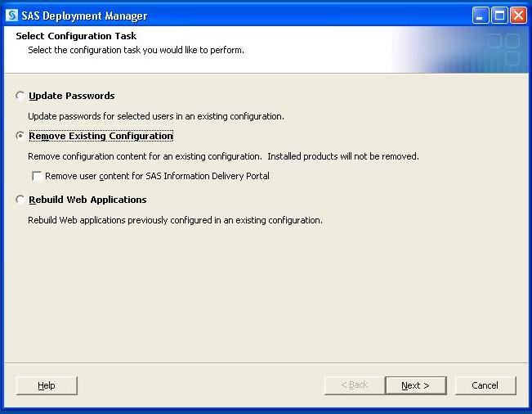Click the Rebuild Web applications description text
This screenshot has height=414, width=532.
tap(175, 220)
